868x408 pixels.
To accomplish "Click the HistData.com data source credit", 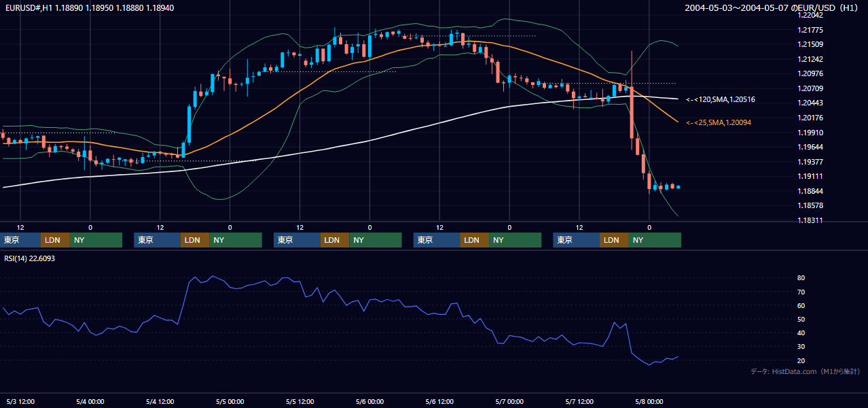I will point(806,371).
